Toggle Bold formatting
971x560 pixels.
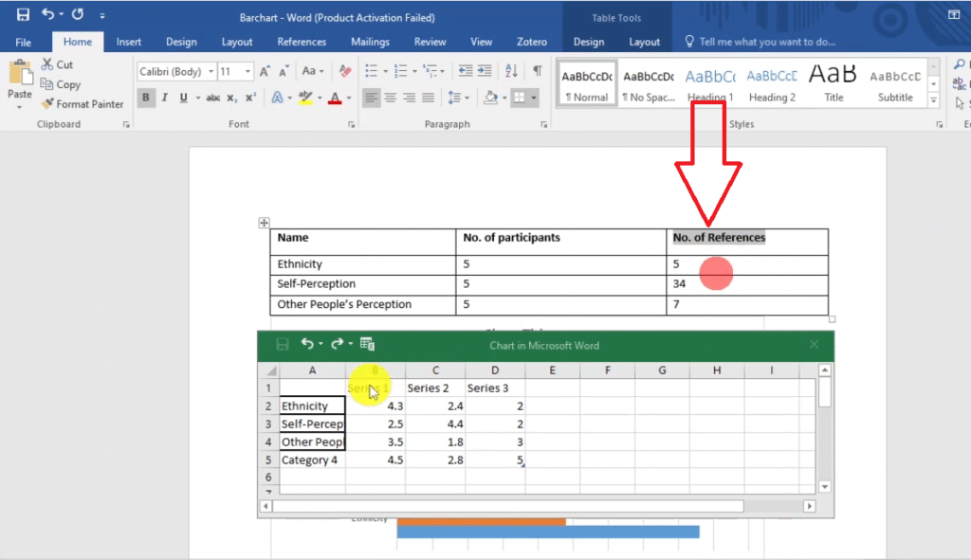click(146, 98)
